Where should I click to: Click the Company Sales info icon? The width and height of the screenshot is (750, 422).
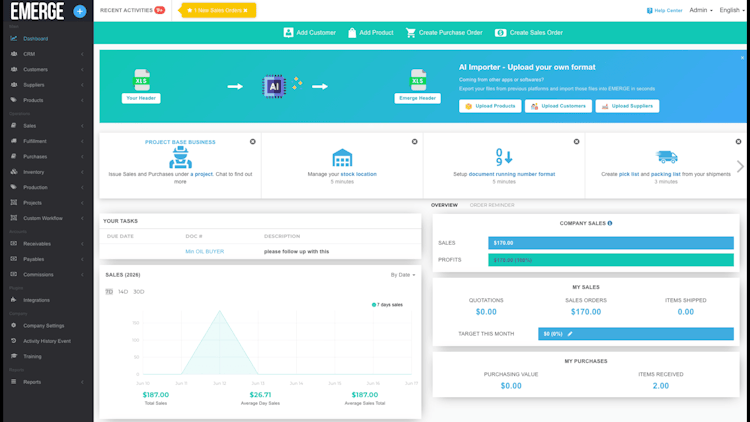click(x=610, y=223)
